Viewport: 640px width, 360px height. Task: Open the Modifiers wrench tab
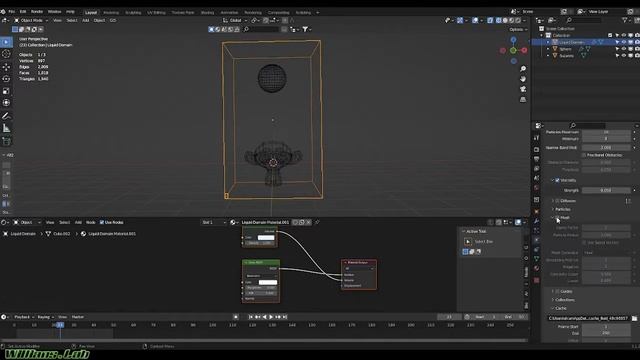(536, 221)
